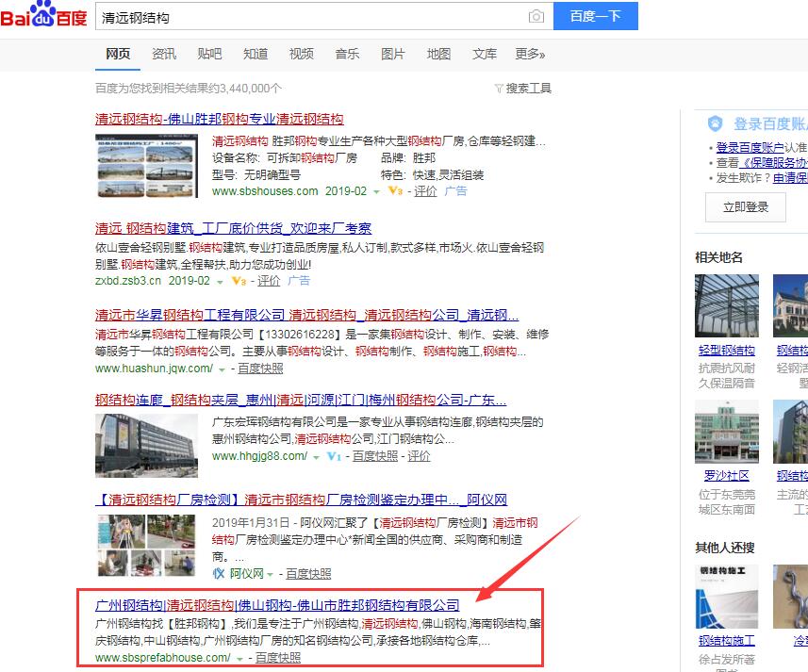Open 百度快照 link for huashun.jqw.com result

click(x=260, y=369)
